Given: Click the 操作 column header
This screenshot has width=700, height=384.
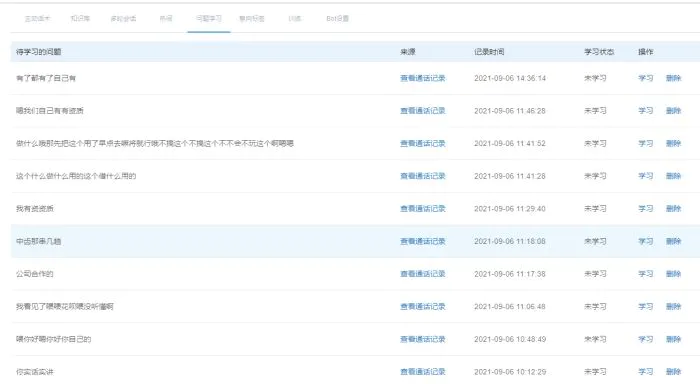Looking at the screenshot, I should point(646,52).
